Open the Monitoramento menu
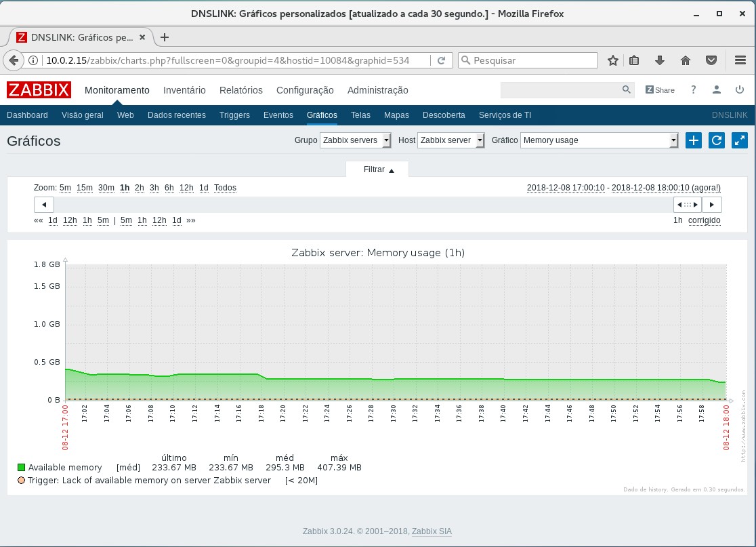The image size is (756, 547). [x=117, y=90]
